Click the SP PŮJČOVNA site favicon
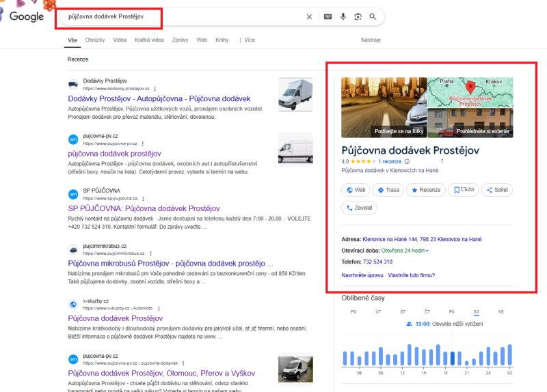The image size is (547, 392). point(73,195)
